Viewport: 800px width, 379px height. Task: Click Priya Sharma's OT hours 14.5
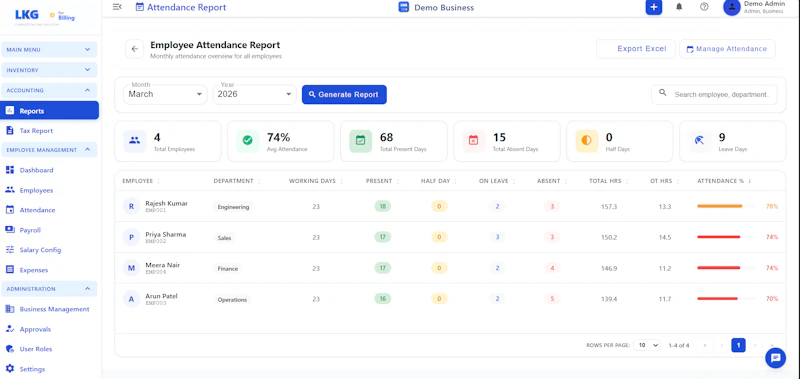click(x=665, y=237)
